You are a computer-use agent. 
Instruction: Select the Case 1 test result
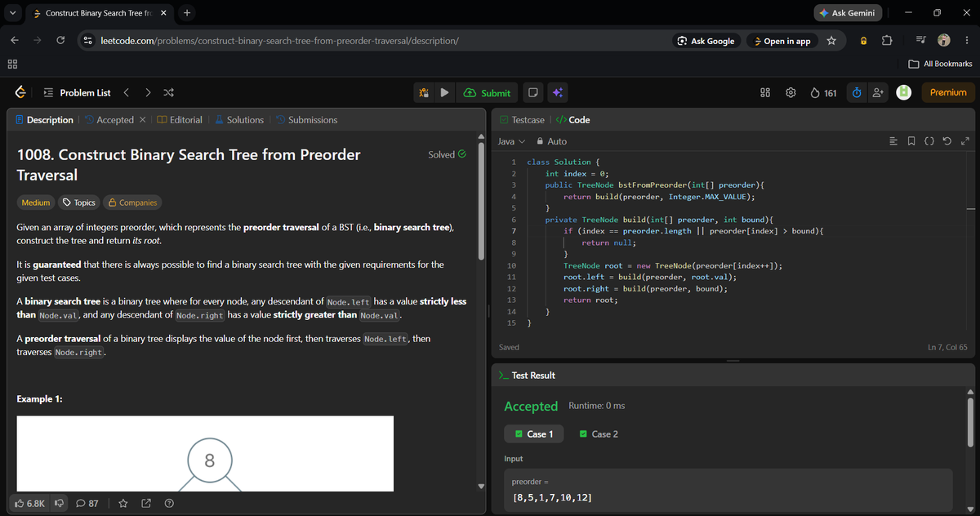pos(534,434)
